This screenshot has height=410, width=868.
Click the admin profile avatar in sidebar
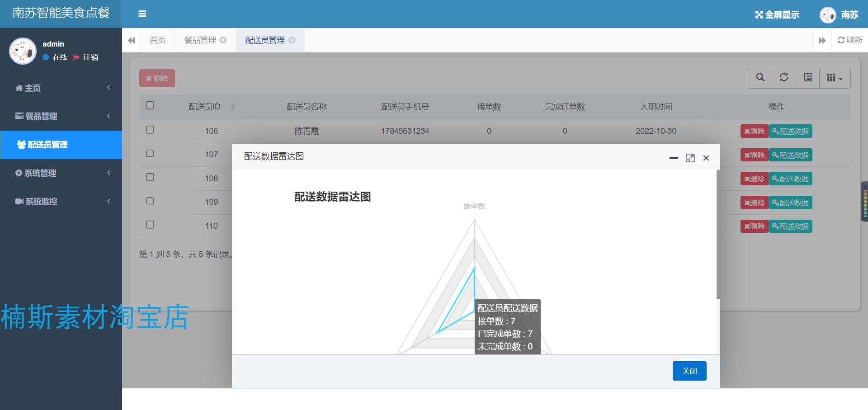pos(23,51)
